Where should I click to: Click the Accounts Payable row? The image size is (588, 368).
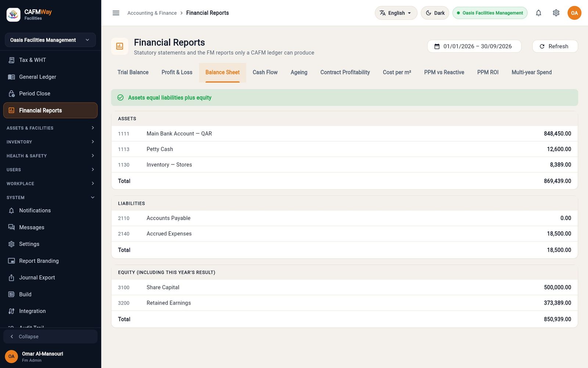(x=344, y=218)
